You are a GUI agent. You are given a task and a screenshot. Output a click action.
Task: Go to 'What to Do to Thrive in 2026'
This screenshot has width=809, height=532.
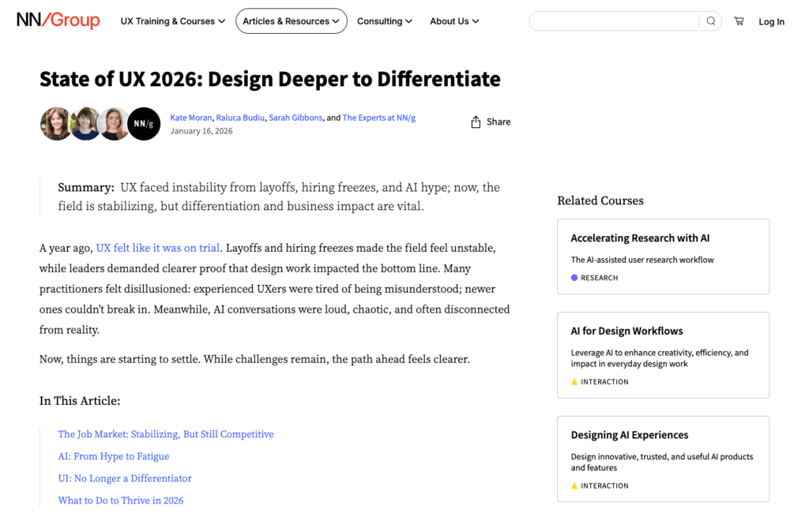point(120,500)
